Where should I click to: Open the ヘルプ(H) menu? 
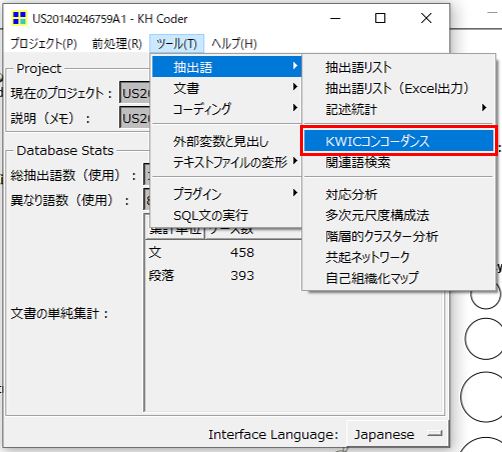(234, 43)
